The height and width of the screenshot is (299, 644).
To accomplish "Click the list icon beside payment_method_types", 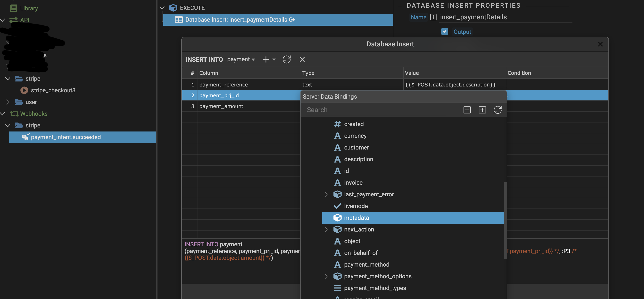I will (x=337, y=288).
